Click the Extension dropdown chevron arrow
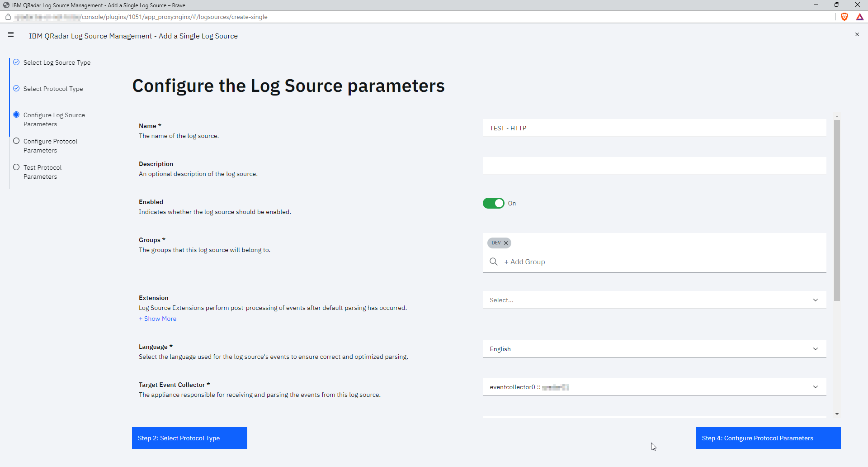Viewport: 868px width, 467px height. 816,300
